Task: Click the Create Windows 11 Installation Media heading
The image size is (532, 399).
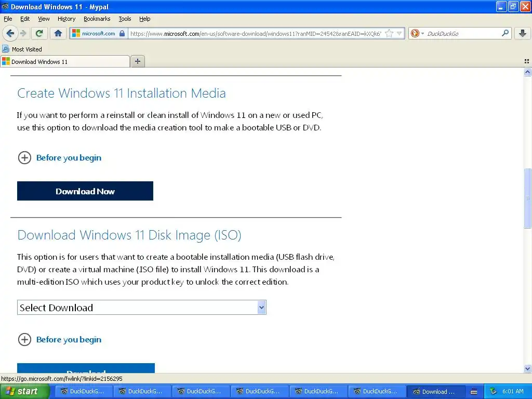Action: pos(122,93)
